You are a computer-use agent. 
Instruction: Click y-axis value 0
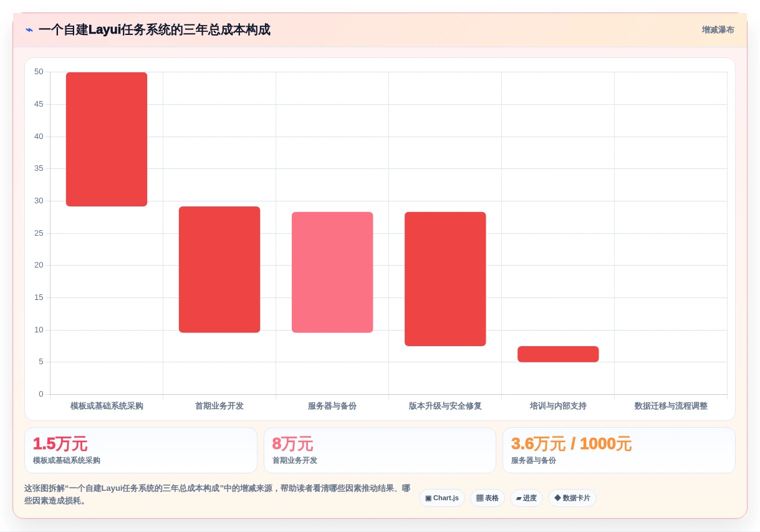pyautogui.click(x=41, y=394)
